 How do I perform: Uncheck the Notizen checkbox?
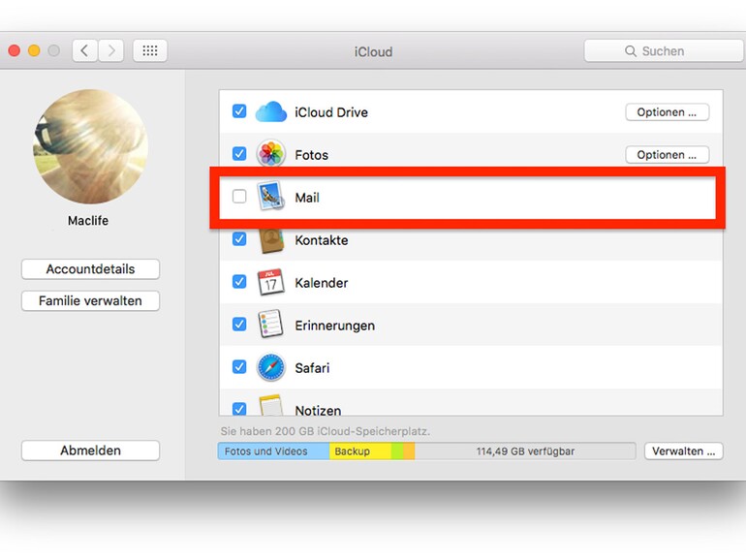[239, 409]
